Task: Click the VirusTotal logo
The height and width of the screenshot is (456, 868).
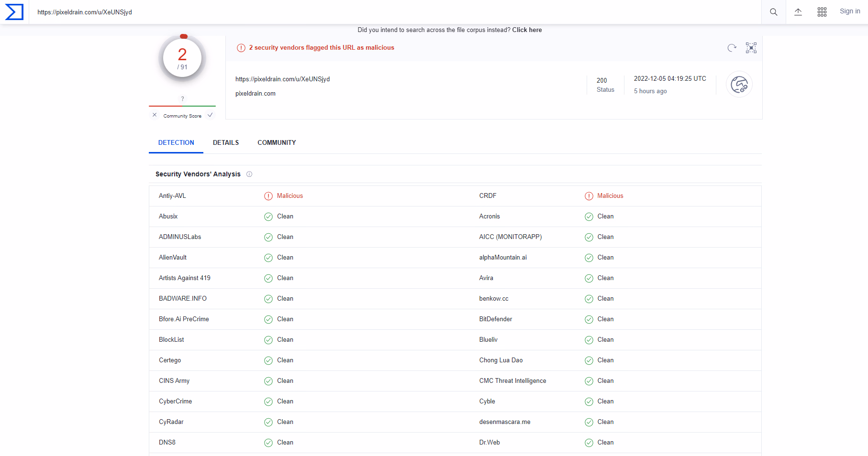Action: coord(14,12)
